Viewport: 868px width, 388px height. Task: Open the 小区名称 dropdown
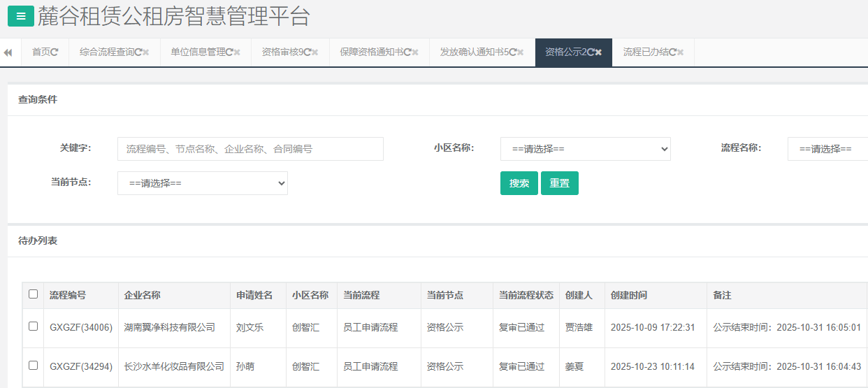585,149
